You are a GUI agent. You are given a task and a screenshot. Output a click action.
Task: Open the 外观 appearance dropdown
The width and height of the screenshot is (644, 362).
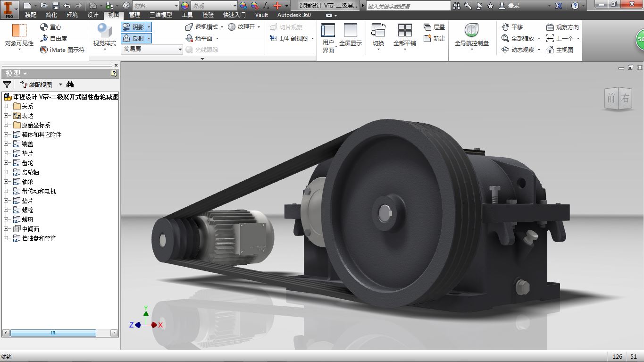[214, 6]
